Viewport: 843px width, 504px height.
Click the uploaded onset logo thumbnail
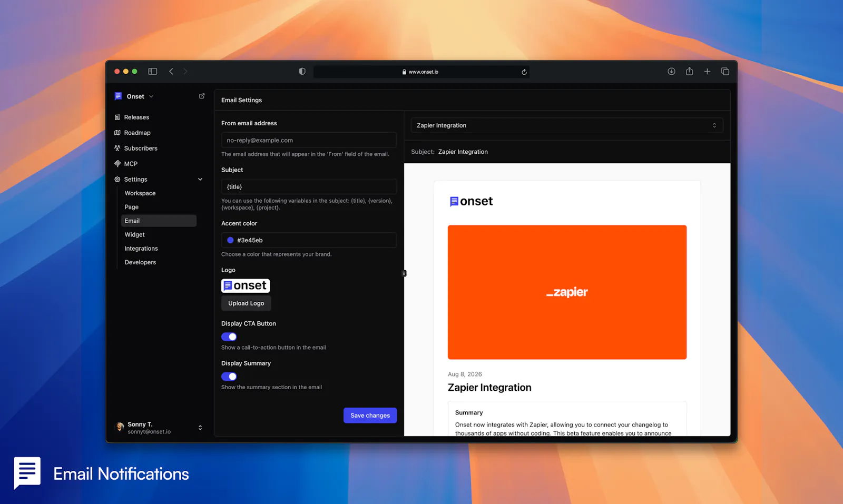point(246,285)
